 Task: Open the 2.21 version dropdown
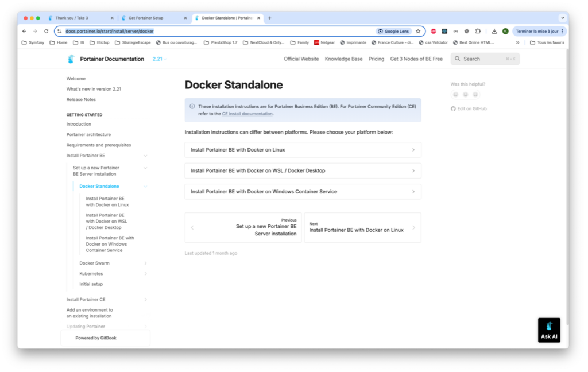tap(160, 59)
